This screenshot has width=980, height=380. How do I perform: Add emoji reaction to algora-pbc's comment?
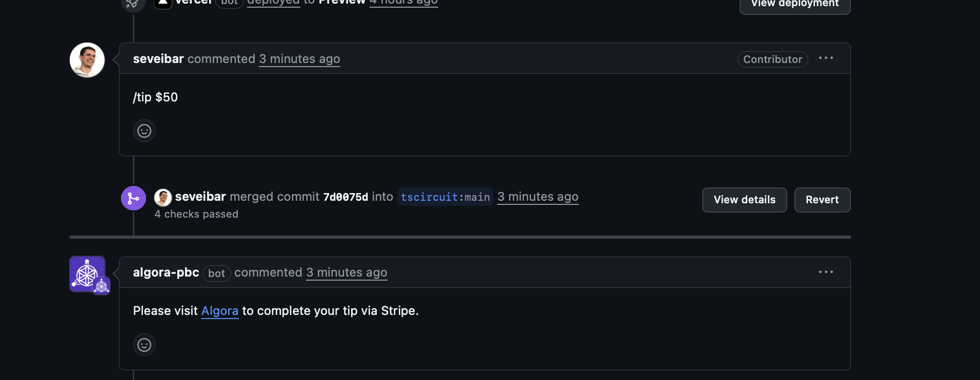pos(144,345)
